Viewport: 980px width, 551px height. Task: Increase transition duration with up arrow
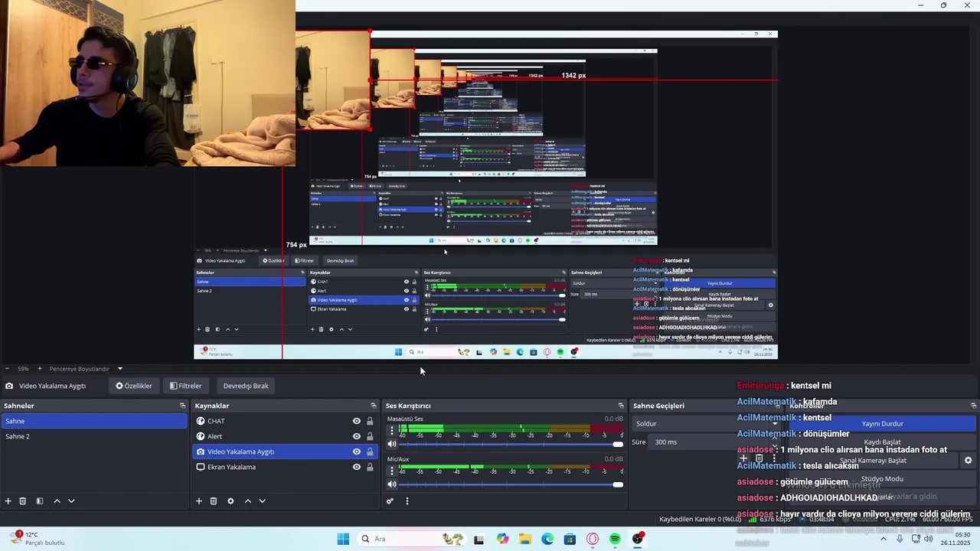click(x=775, y=439)
